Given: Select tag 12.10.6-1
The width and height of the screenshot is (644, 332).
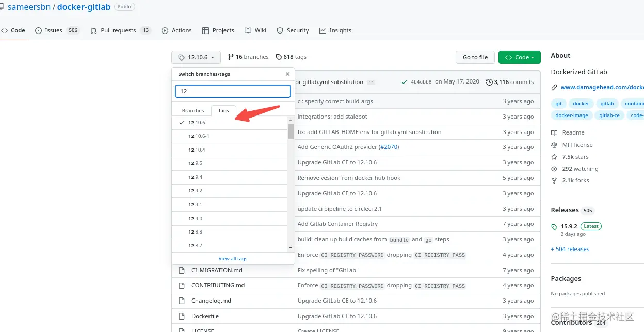Looking at the screenshot, I should [x=230, y=136].
